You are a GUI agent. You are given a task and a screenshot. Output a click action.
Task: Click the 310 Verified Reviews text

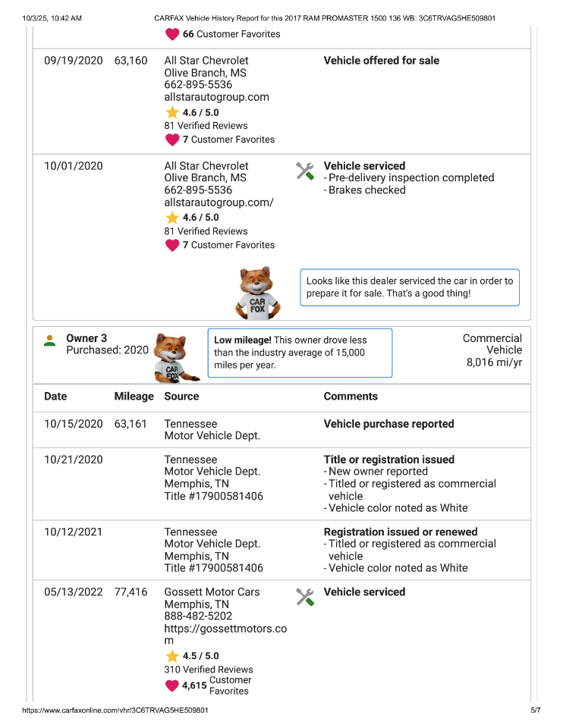pyautogui.click(x=209, y=670)
